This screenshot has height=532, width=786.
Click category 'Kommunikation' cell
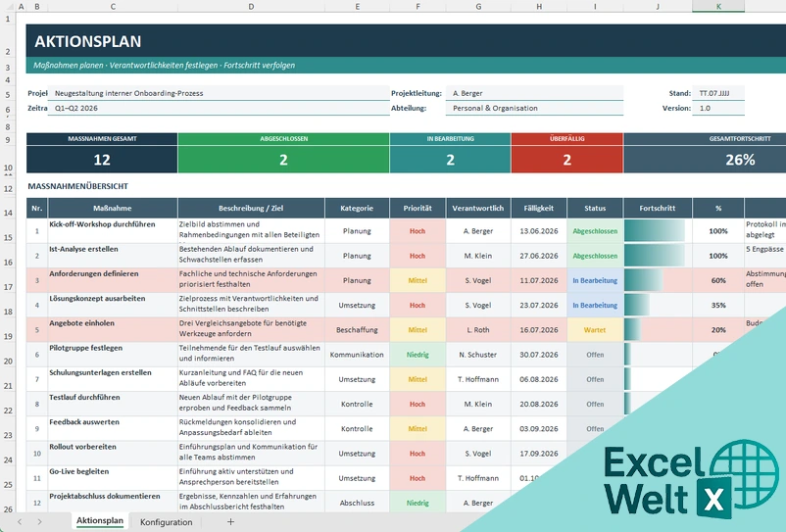(357, 355)
